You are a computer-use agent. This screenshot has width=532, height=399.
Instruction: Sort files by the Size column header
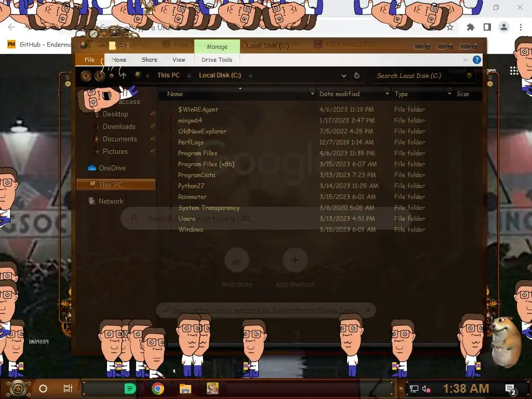tap(463, 94)
